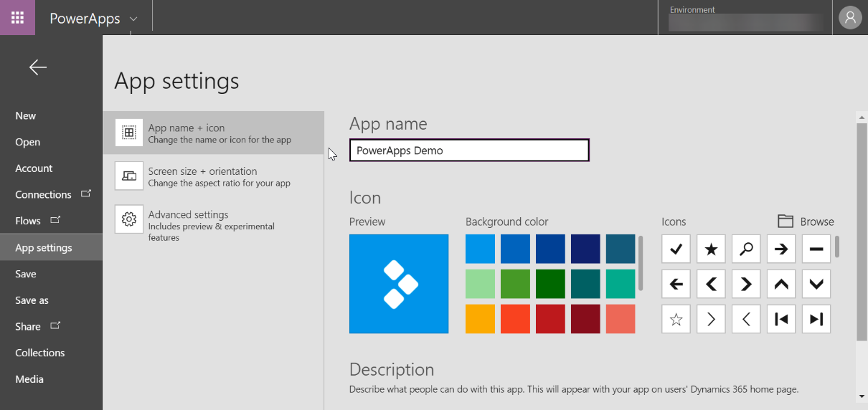Click the icon preview thumbnail
This screenshot has width=868, height=410.
[399, 284]
